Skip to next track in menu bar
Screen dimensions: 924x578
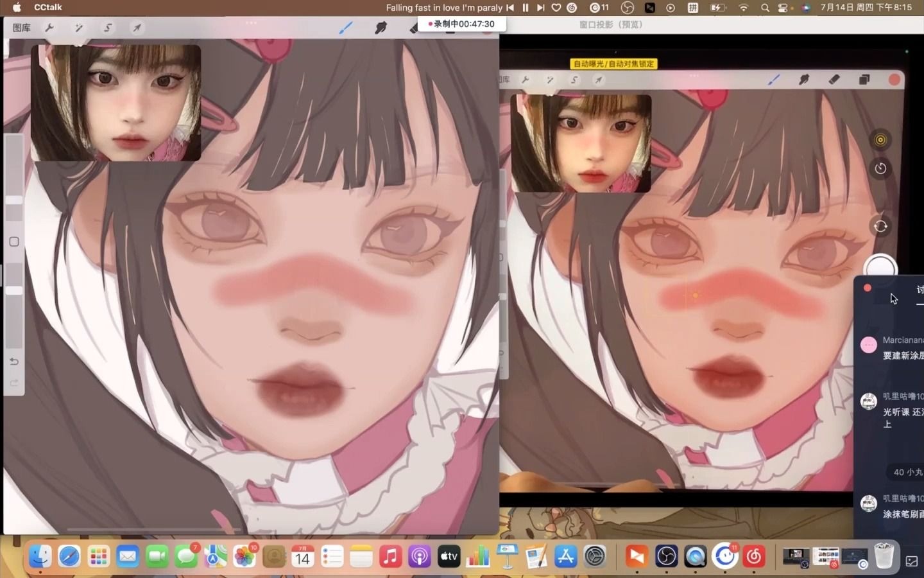click(x=540, y=8)
